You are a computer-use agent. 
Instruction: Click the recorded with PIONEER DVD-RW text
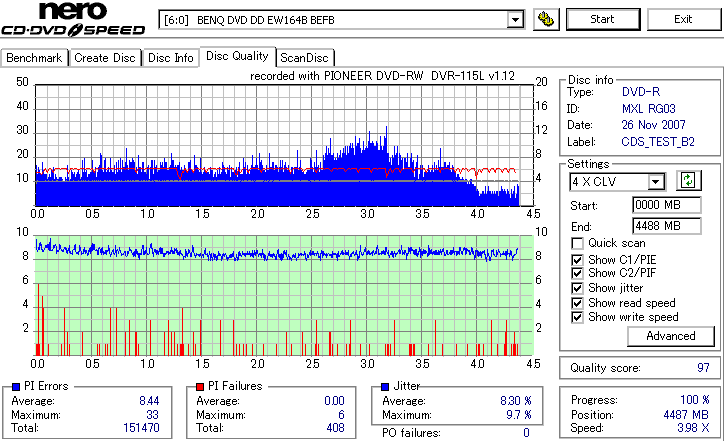click(382, 76)
